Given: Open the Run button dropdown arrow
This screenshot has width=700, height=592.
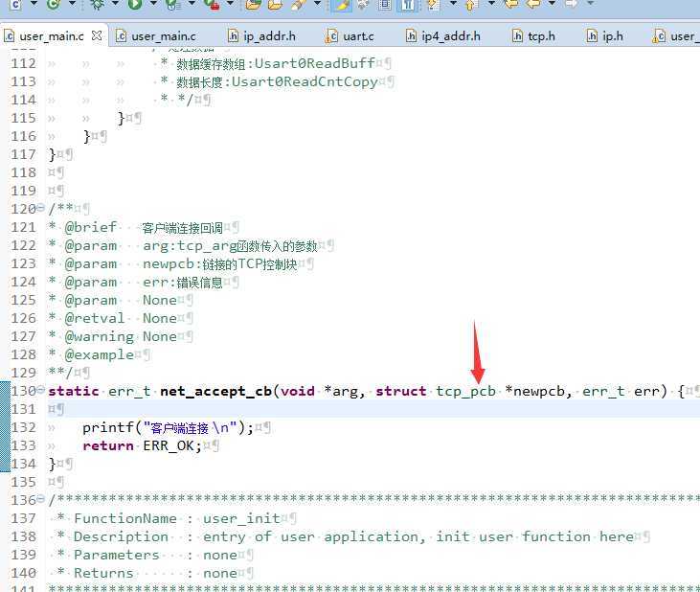Looking at the screenshot, I should click(x=153, y=5).
